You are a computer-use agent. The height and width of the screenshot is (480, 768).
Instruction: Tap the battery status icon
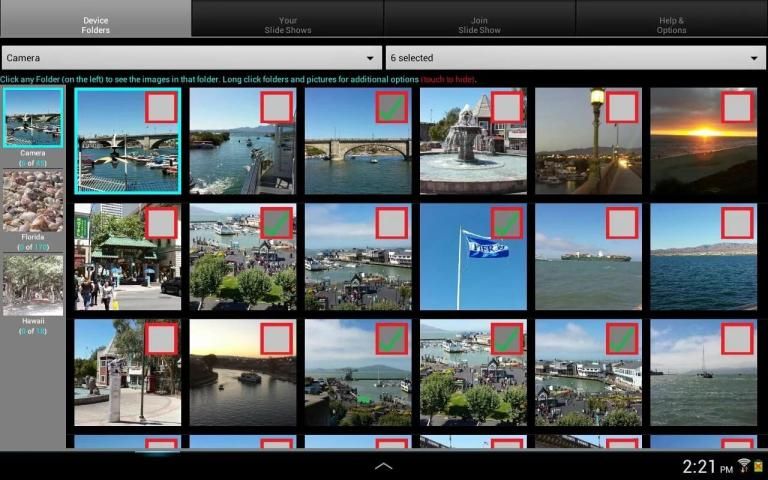point(758,465)
